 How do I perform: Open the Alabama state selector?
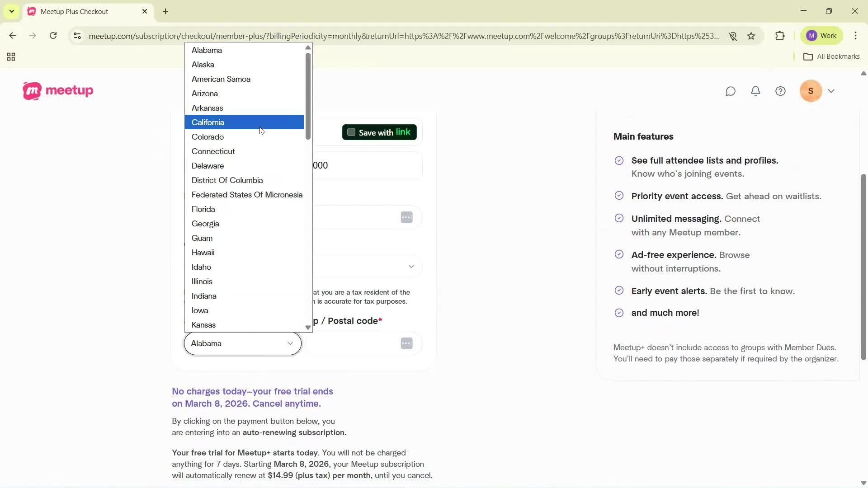point(242,343)
